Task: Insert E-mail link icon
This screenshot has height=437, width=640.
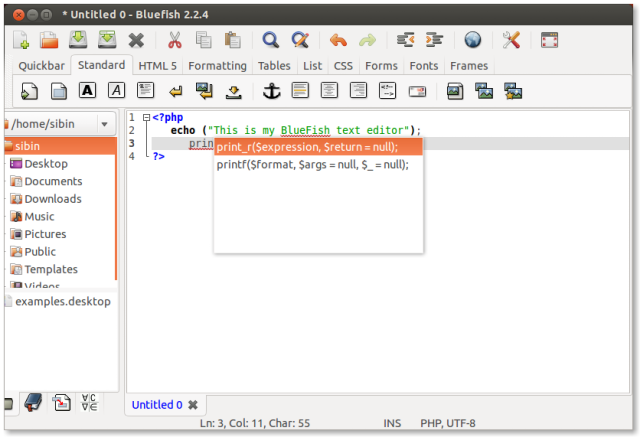Action: click(417, 91)
